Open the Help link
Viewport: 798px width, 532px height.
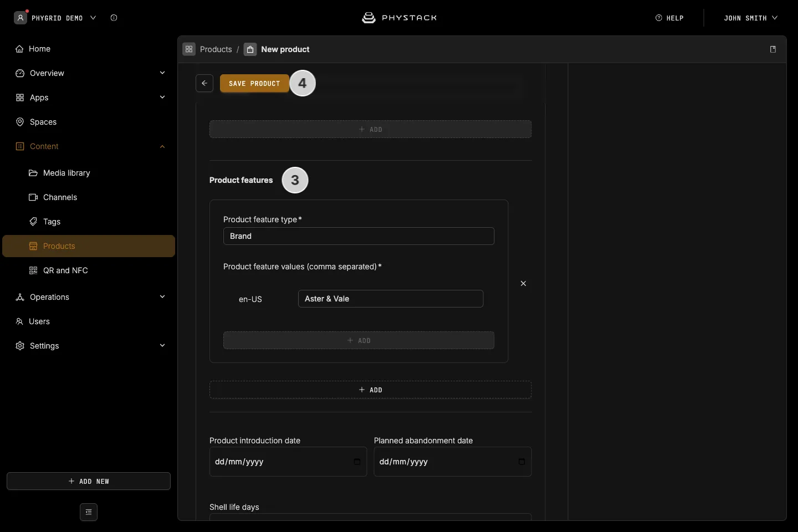tap(669, 18)
